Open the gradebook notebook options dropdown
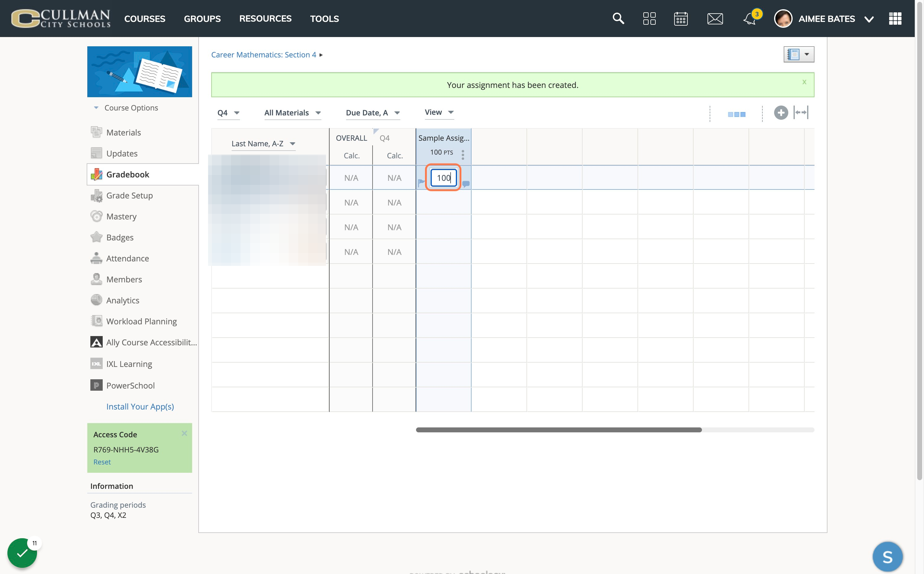This screenshot has height=574, width=924. (799, 54)
